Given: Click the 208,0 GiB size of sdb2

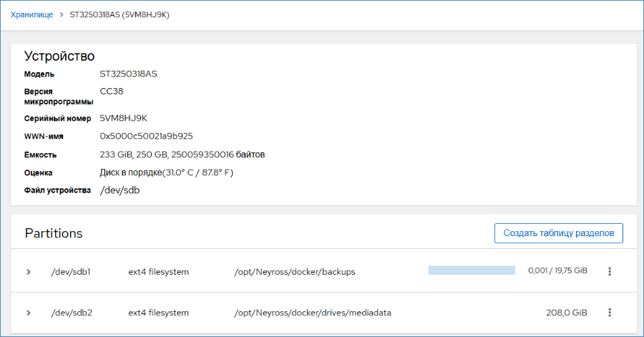Looking at the screenshot, I should tap(567, 313).
